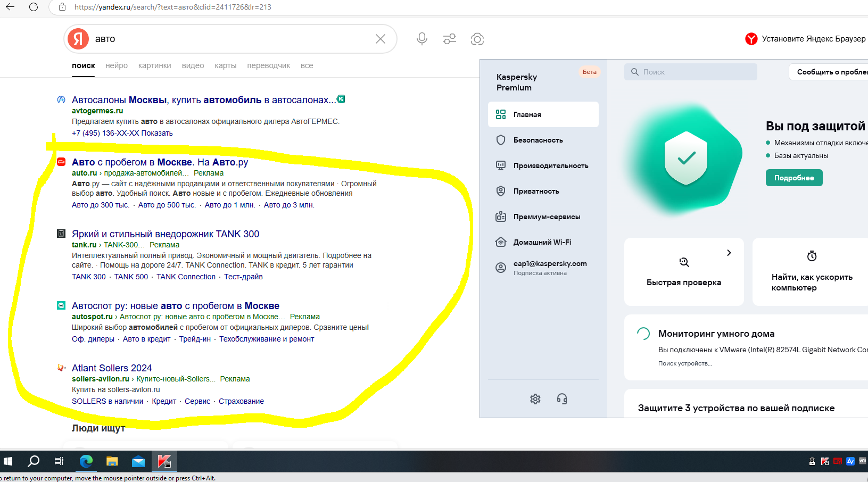Open Производительность section
The width and height of the screenshot is (868, 482).
pos(543,165)
